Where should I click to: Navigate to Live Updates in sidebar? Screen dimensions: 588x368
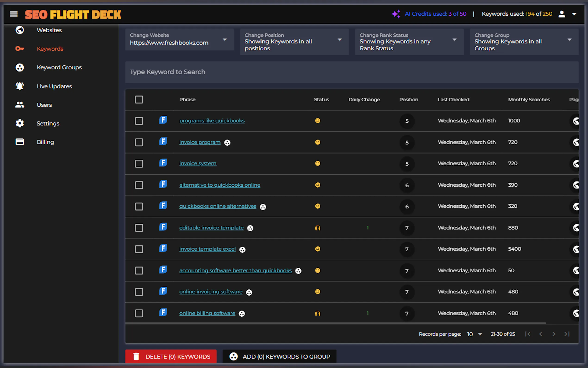(x=54, y=86)
